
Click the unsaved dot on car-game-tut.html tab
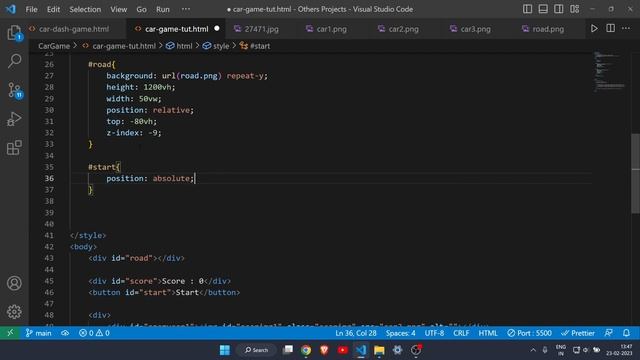tap(217, 29)
